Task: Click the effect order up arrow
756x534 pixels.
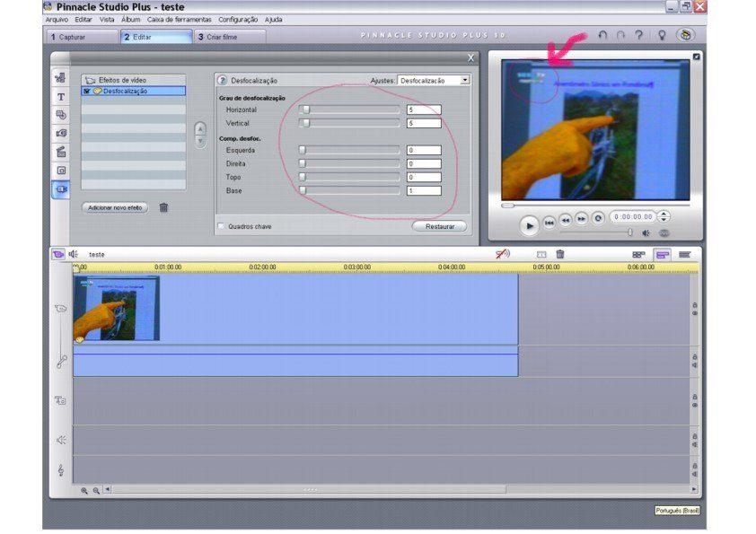Action: (200, 128)
